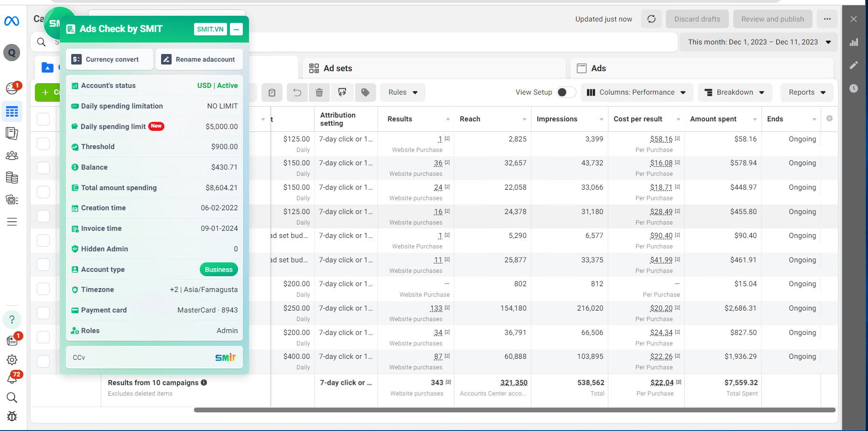Check the checkbox for the $90.40 spent row
The height and width of the screenshot is (431, 868).
point(43,240)
